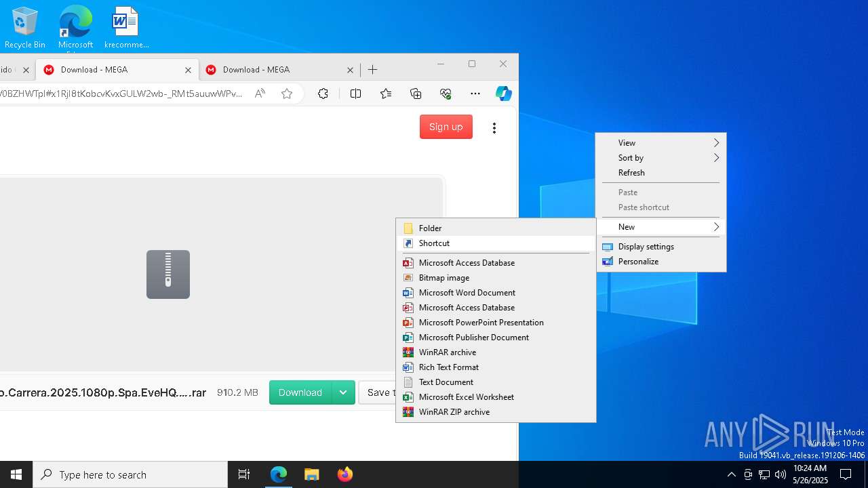Screen dimensions: 868x488
Task: Open Firefox from the taskbar
Action: 344,474
